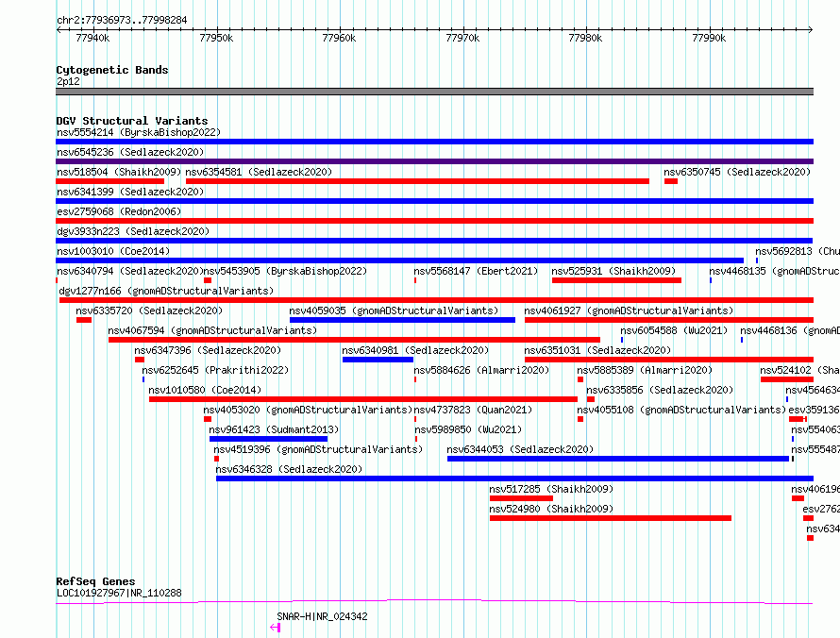Click the esv2759068 (Redon2006) label
The width and height of the screenshot is (840, 638).
click(119, 211)
